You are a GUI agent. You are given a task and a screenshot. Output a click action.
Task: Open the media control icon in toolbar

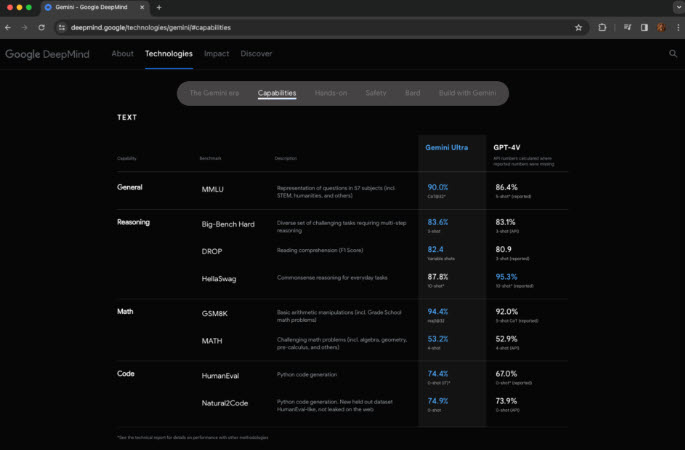point(628,28)
